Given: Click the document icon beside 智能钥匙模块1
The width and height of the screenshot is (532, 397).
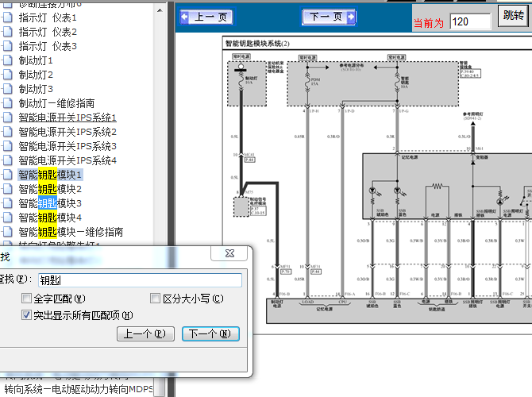Looking at the screenshot, I should tap(7, 175).
